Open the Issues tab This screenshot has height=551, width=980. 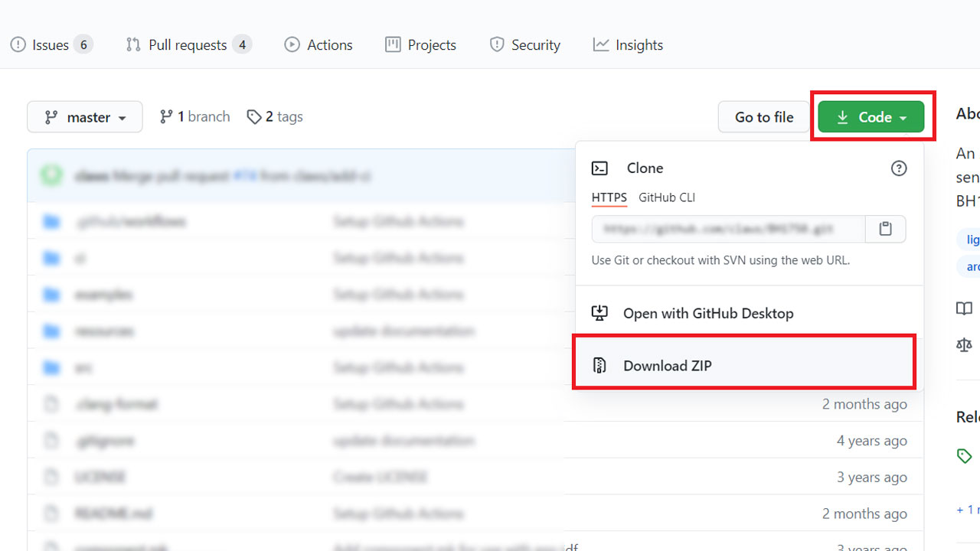51,45
